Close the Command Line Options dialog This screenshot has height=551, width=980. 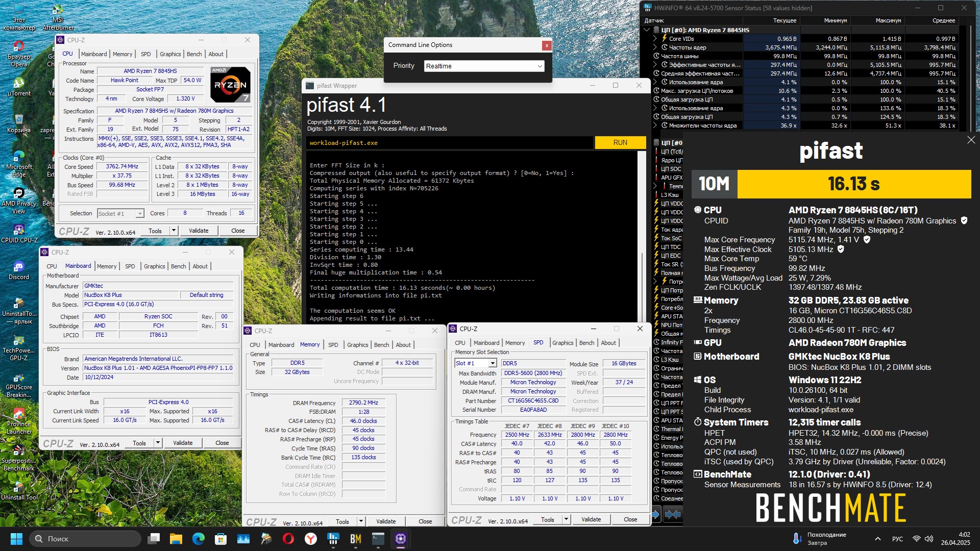click(547, 45)
